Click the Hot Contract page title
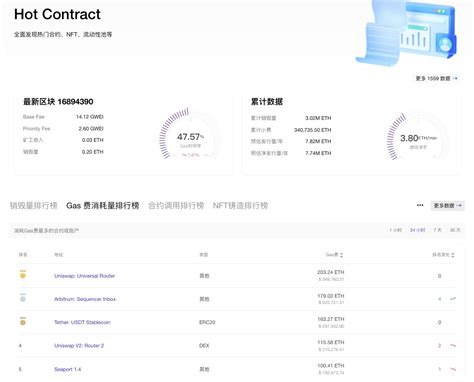 (57, 14)
